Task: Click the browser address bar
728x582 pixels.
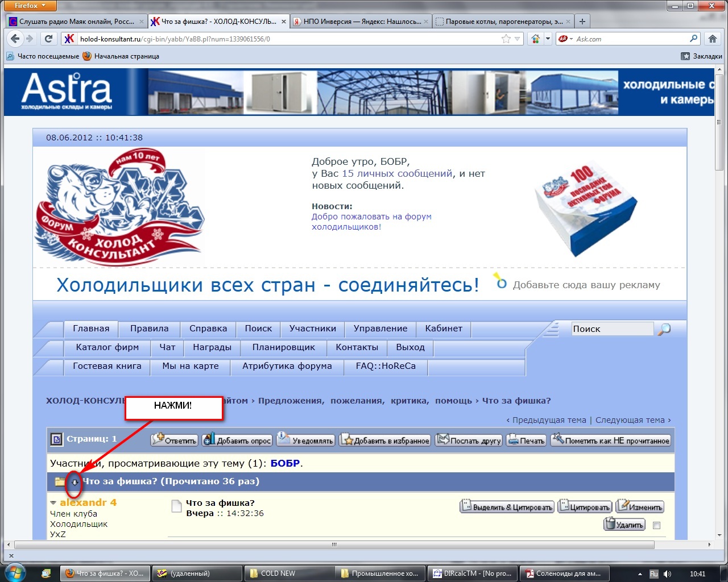Action: [284, 39]
